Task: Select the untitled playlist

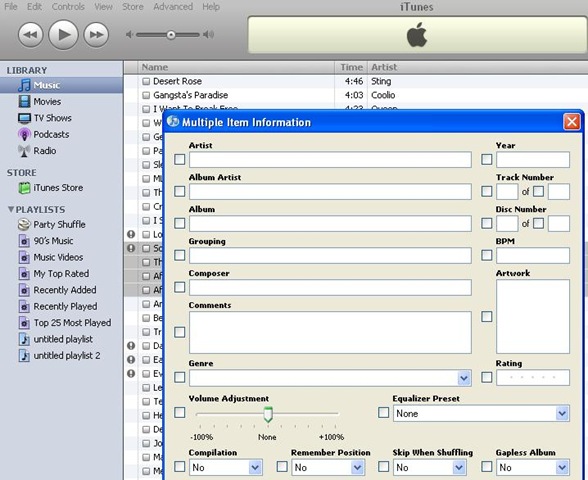Action: click(x=63, y=339)
